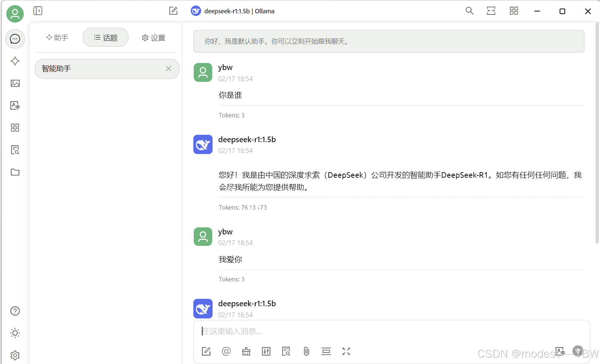Open the image painting sidebar icon

[15, 83]
